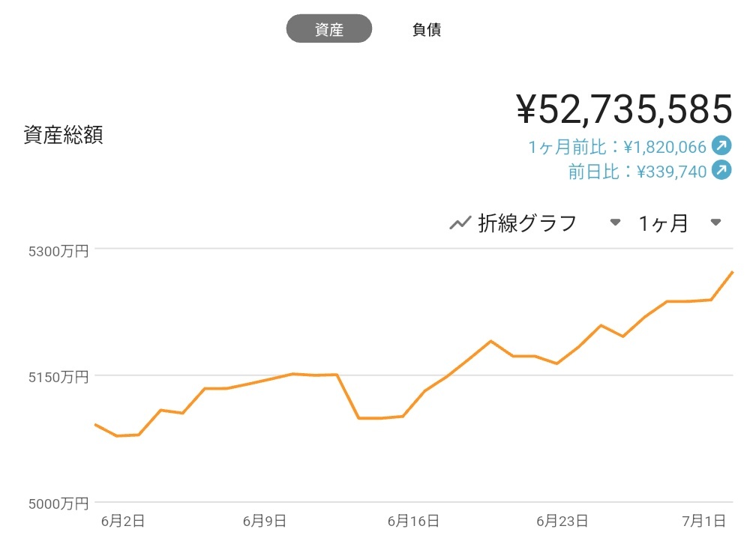The width and height of the screenshot is (756, 550).
Task: Expand the 1ヶ月 period dropdown arrow
Action: (x=715, y=223)
